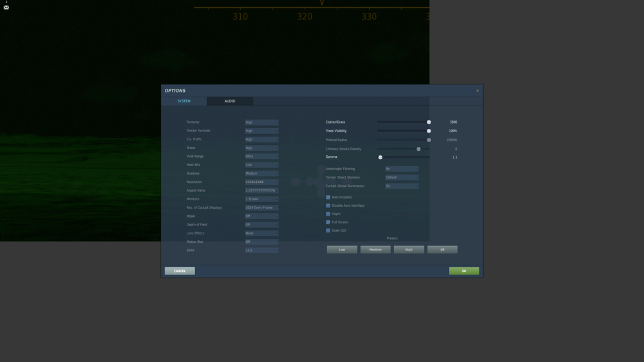644x362 pixels.
Task: Close the Options dialog with X
Action: [477, 91]
